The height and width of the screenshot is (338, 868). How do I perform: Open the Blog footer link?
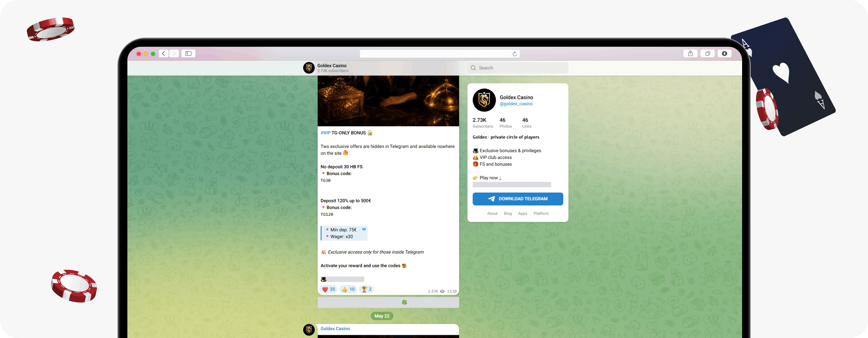tap(508, 213)
